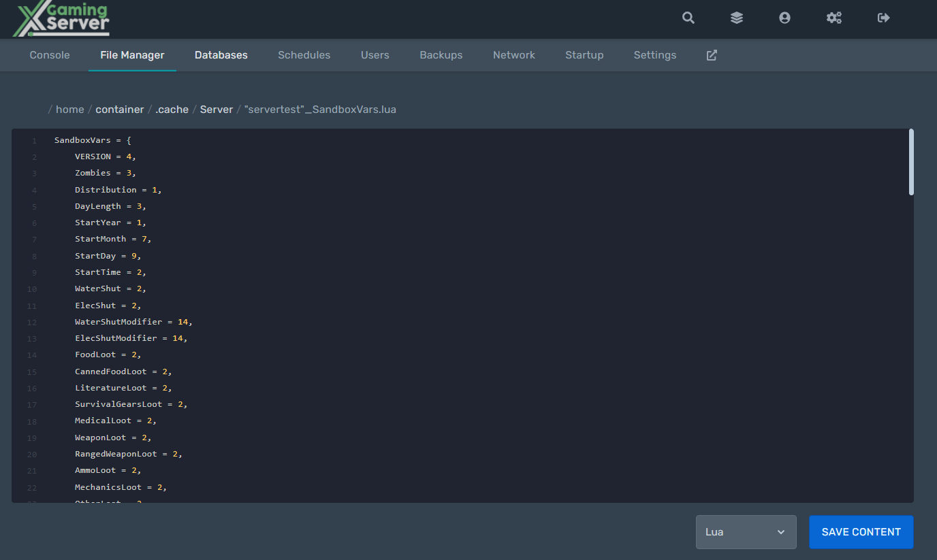Click the XGaming Server logo
Screen dimensions: 937x560
[x=62, y=20]
